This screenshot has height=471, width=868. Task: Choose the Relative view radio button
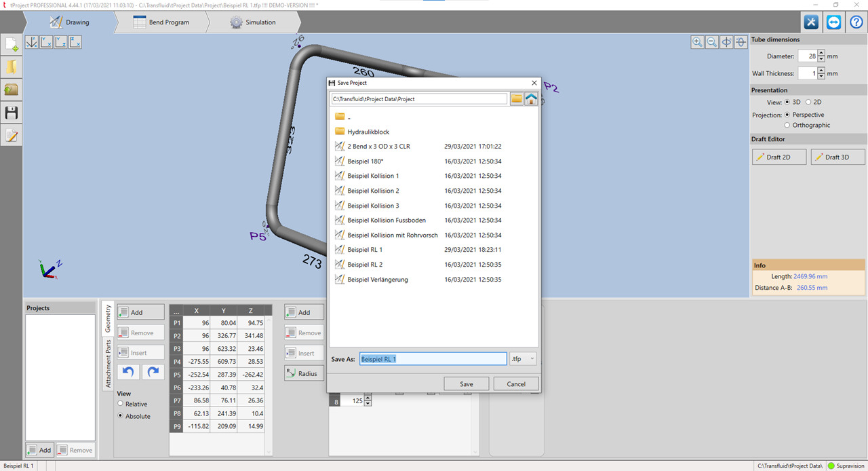pos(121,404)
